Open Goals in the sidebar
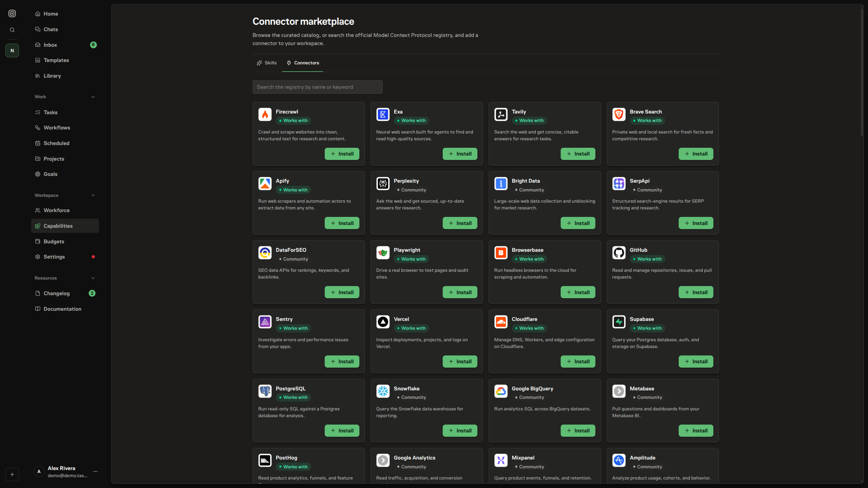Screen dimensions: 868x488 [x=65, y=174]
